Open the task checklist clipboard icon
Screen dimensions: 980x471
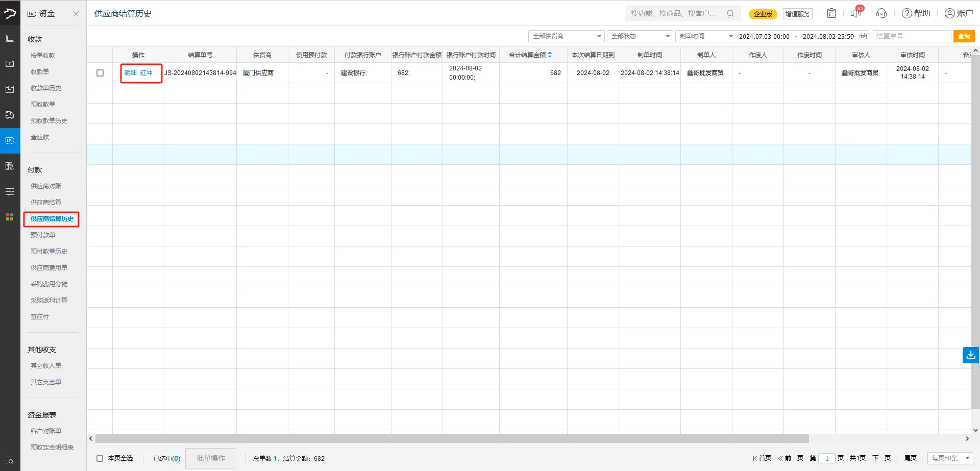click(831, 13)
